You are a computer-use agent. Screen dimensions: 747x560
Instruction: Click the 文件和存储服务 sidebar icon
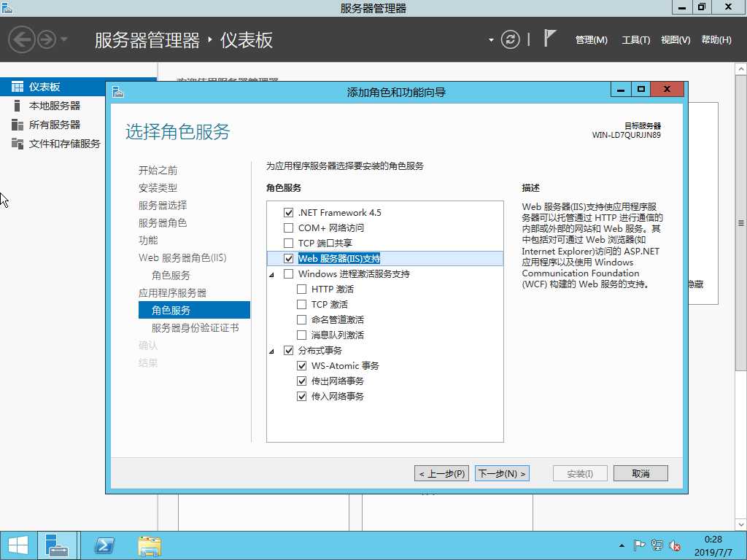coord(18,144)
